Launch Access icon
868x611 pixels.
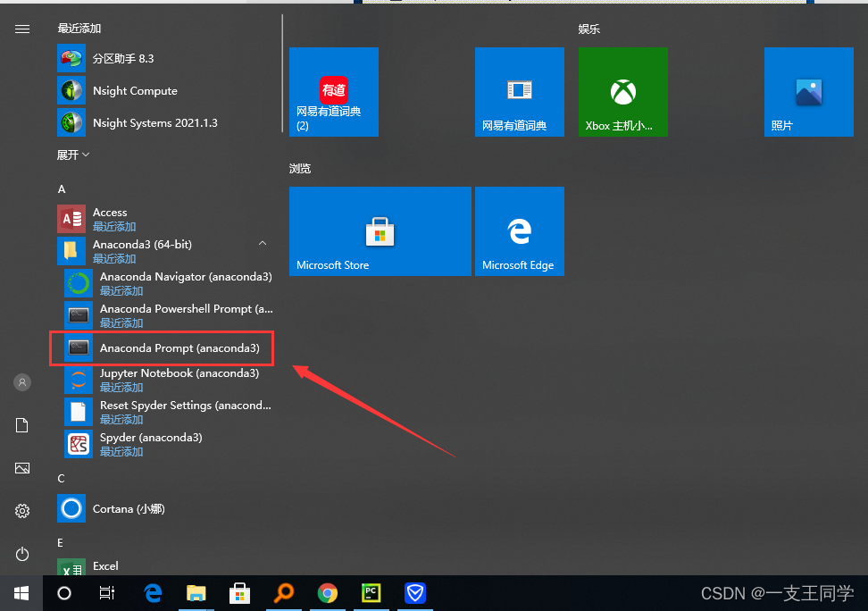click(71, 219)
